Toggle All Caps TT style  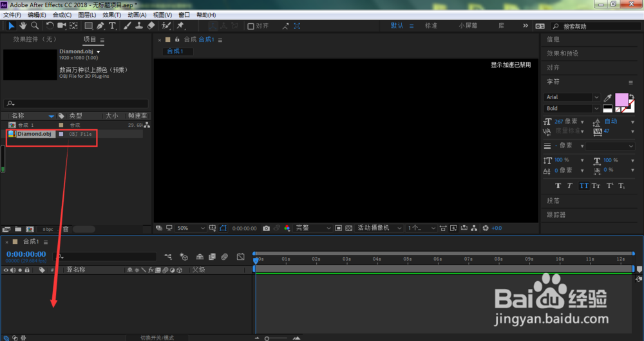583,186
